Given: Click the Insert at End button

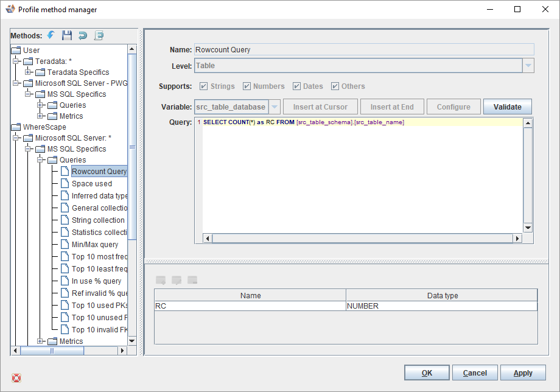Looking at the screenshot, I should point(392,107).
